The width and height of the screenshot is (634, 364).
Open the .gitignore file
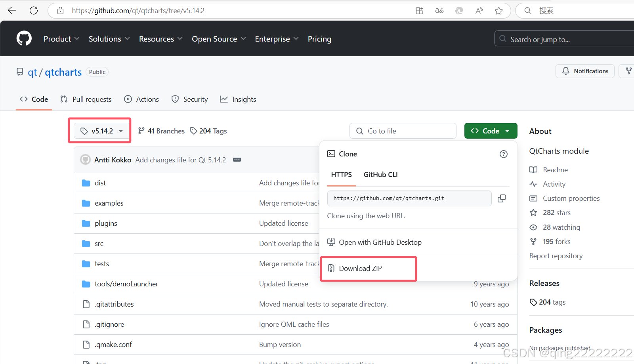point(109,324)
